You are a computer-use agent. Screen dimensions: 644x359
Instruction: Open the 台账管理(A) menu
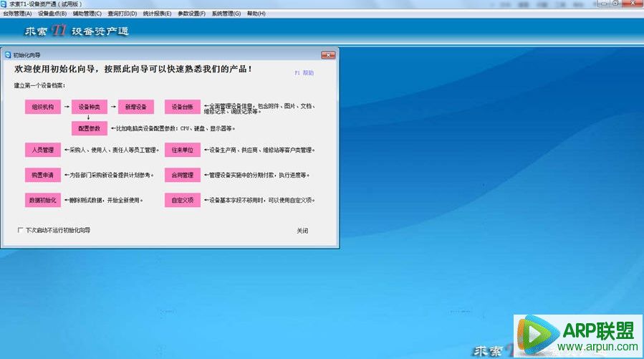pos(17,14)
